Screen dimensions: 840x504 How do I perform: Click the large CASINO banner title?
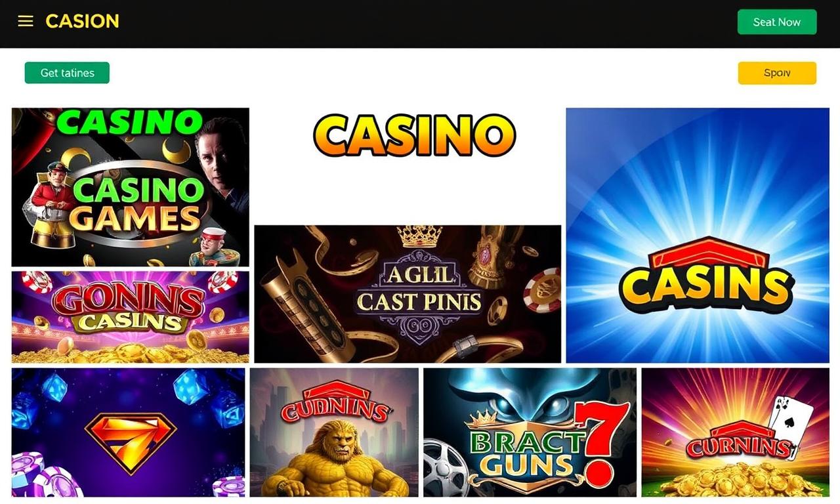(415, 135)
